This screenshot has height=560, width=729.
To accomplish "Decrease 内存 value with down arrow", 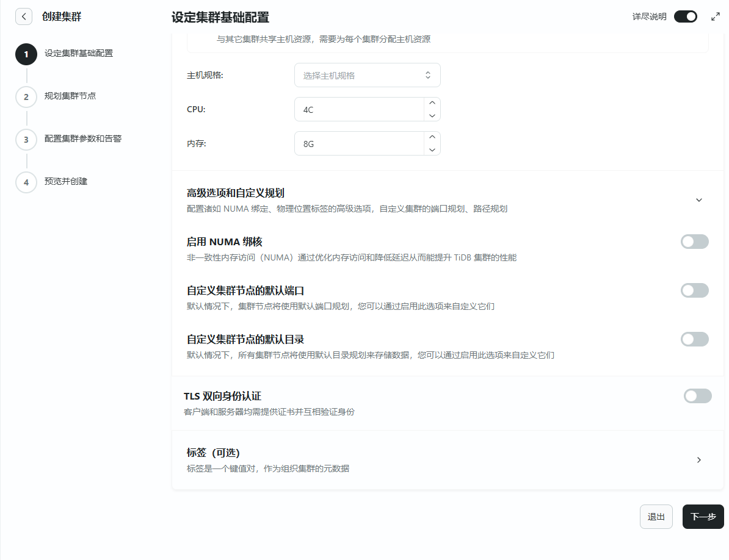I will 432,149.
